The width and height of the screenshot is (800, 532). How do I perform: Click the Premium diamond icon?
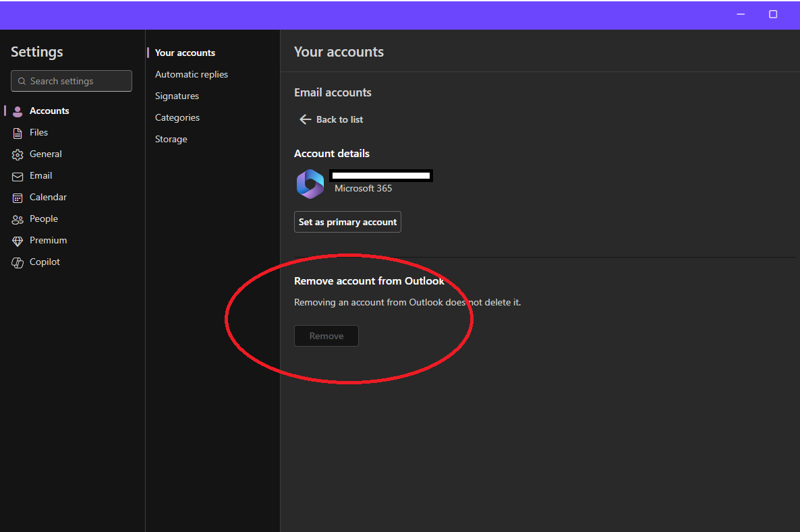click(x=18, y=241)
